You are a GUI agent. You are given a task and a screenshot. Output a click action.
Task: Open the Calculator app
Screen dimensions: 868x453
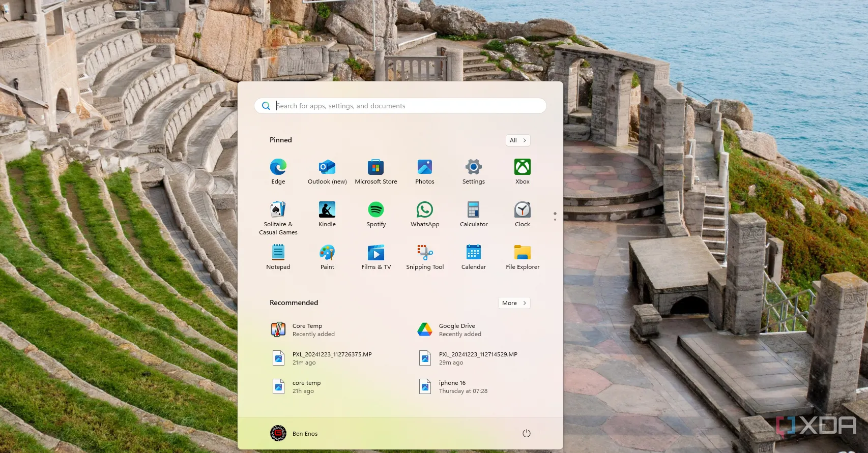click(474, 215)
